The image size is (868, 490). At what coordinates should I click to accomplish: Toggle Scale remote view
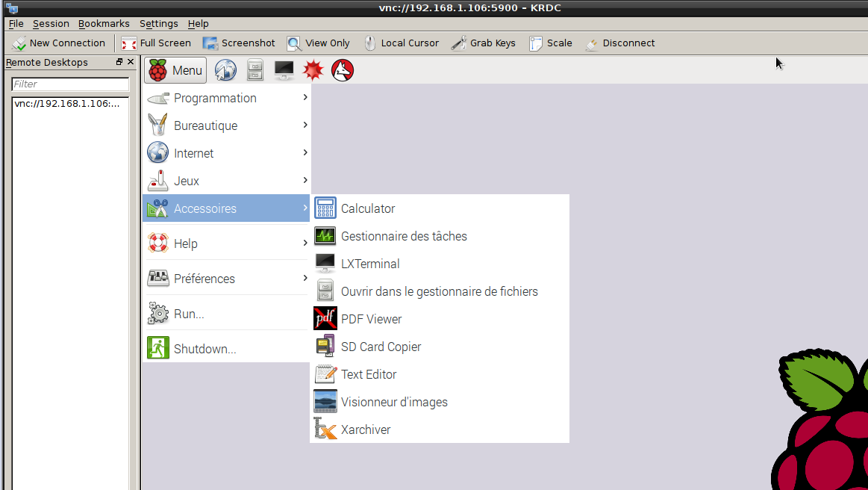(x=551, y=43)
